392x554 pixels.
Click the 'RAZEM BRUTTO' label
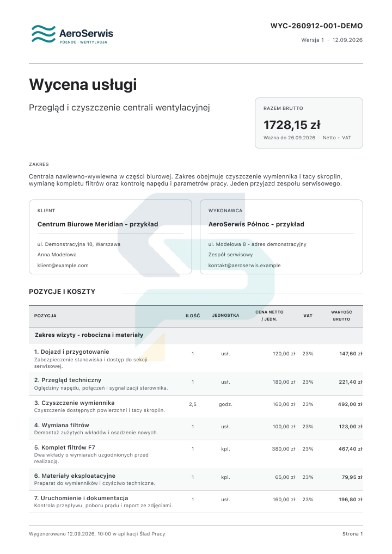[x=283, y=108]
